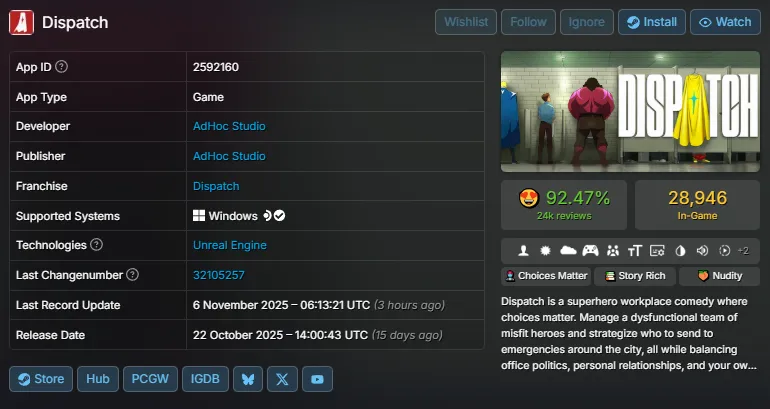Expand the +2 more feature icons

(743, 251)
